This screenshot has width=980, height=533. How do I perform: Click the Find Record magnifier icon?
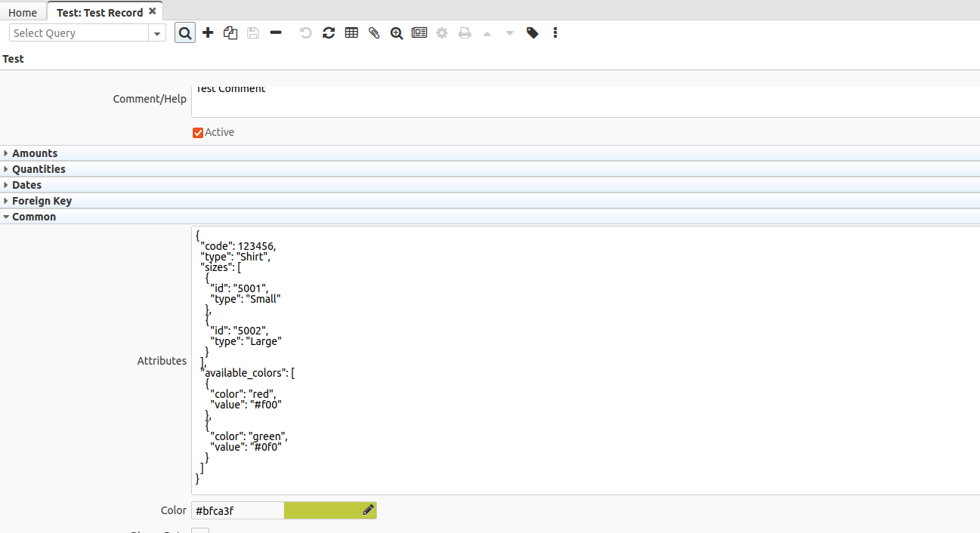[x=185, y=33]
